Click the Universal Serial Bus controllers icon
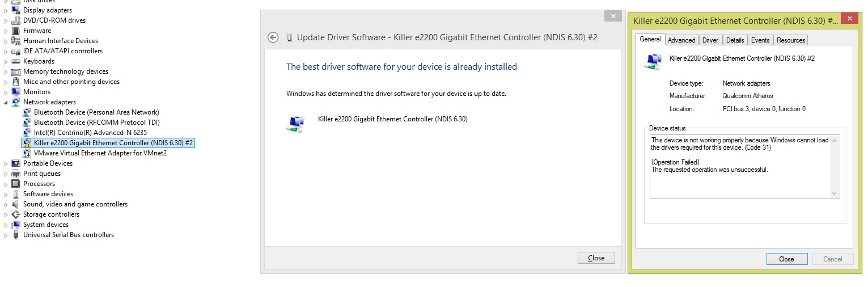Image resolution: width=868 pixels, height=287 pixels. pos(16,235)
